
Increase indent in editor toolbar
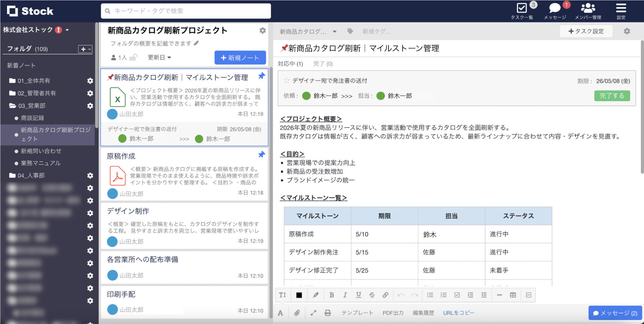470,295
